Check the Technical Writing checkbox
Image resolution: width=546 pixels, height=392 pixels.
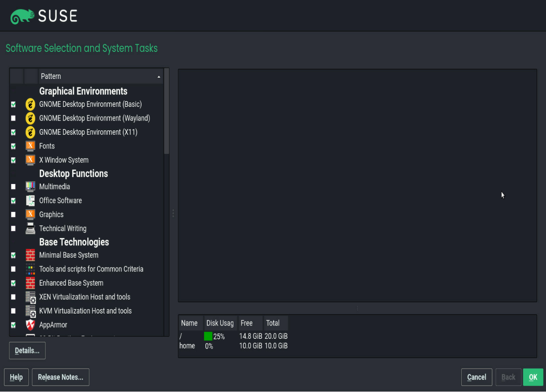click(13, 229)
